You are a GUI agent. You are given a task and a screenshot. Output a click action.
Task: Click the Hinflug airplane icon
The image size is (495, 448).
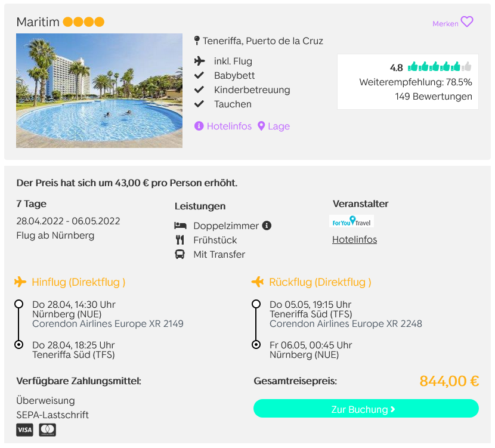(x=20, y=282)
